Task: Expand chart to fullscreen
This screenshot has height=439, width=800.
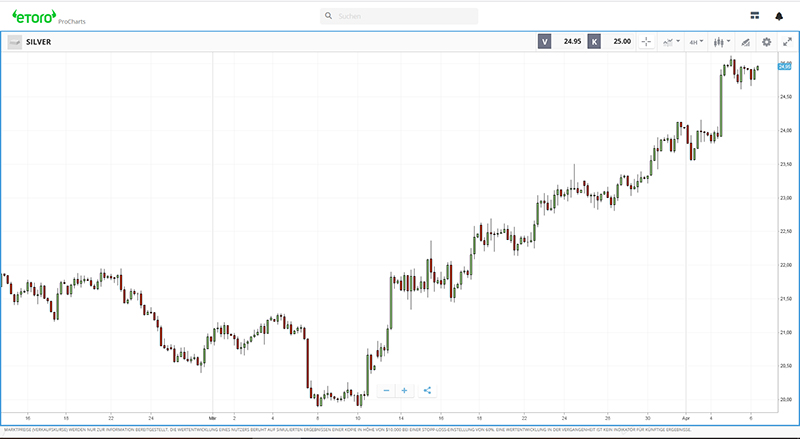Action: point(787,42)
